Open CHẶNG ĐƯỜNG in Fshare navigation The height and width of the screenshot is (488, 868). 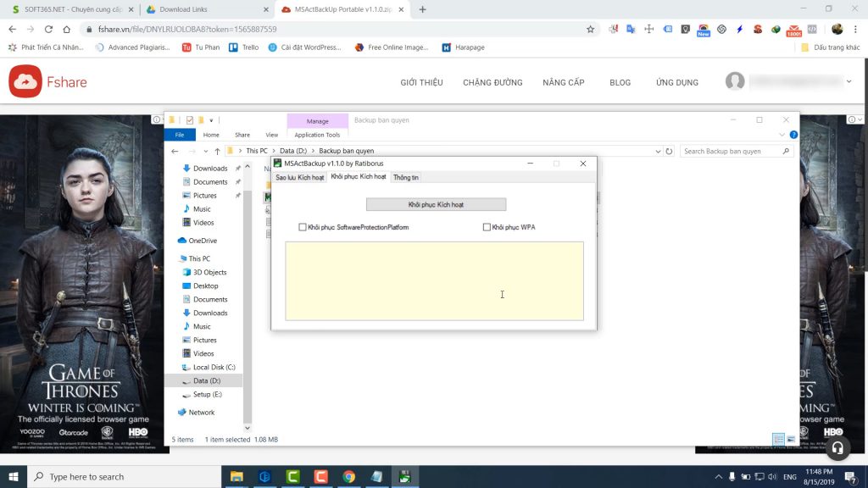(492, 82)
